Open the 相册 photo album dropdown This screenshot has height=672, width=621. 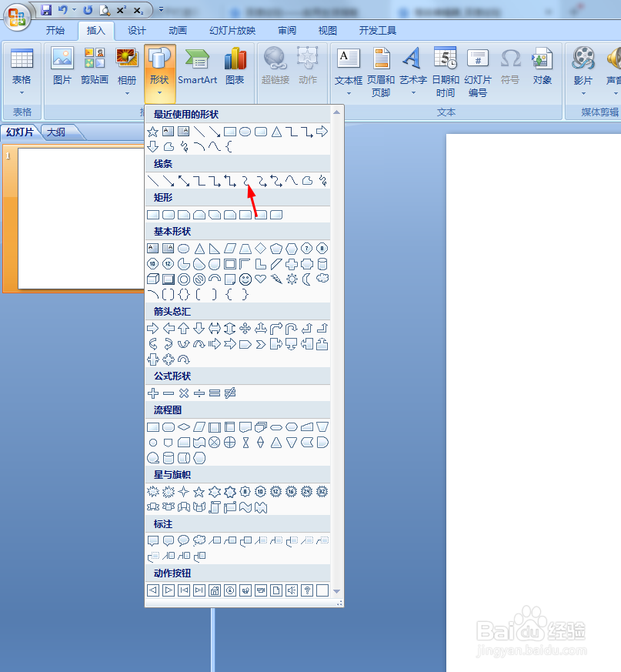click(x=127, y=72)
